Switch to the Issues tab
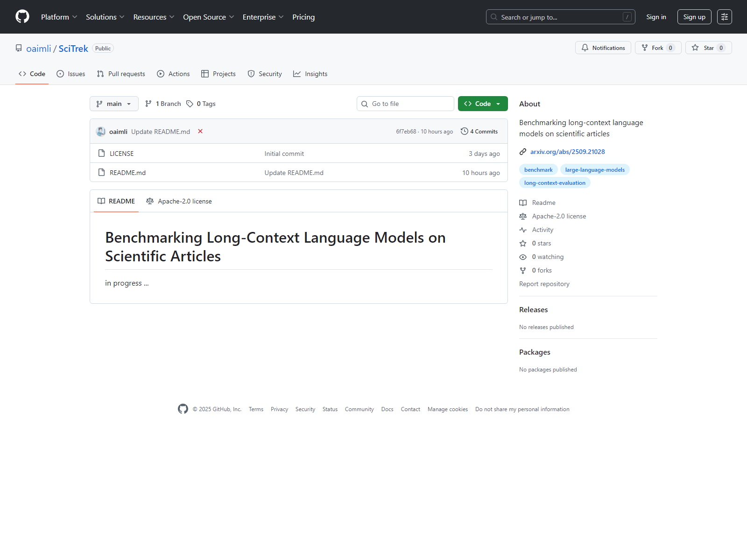The height and width of the screenshot is (560, 747). [x=71, y=74]
